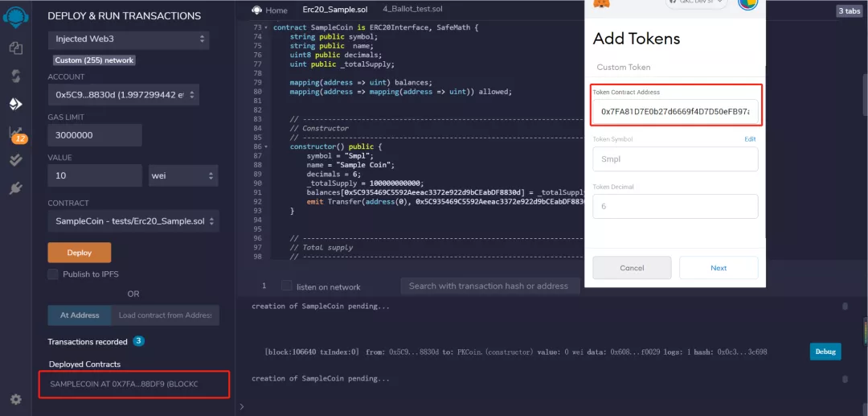Open the SampleCoin contract dropdown
This screenshot has height=416, width=868.
(133, 221)
